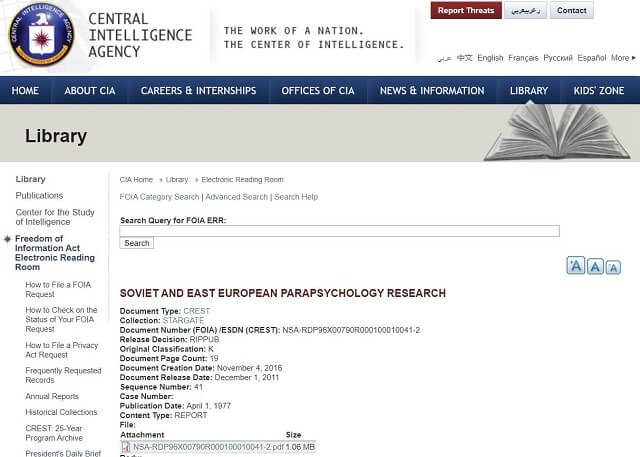Open Electronic Reading Room breadcrumb
Image resolution: width=640 pixels, height=457 pixels.
click(242, 180)
